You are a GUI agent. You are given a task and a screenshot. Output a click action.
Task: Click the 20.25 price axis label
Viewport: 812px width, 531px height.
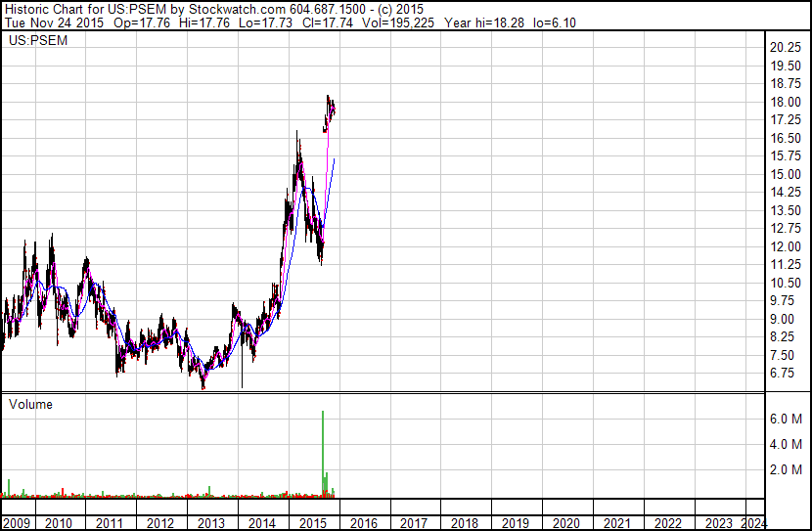click(786, 48)
